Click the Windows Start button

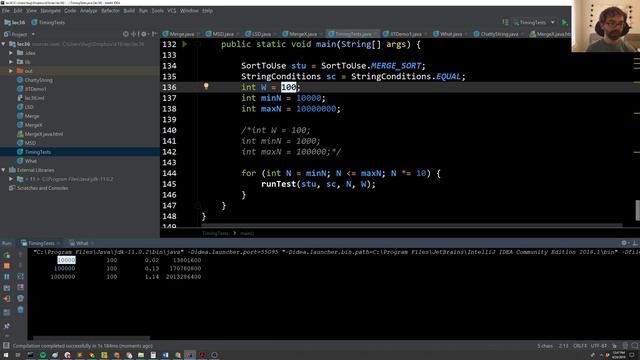pyautogui.click(x=6, y=355)
